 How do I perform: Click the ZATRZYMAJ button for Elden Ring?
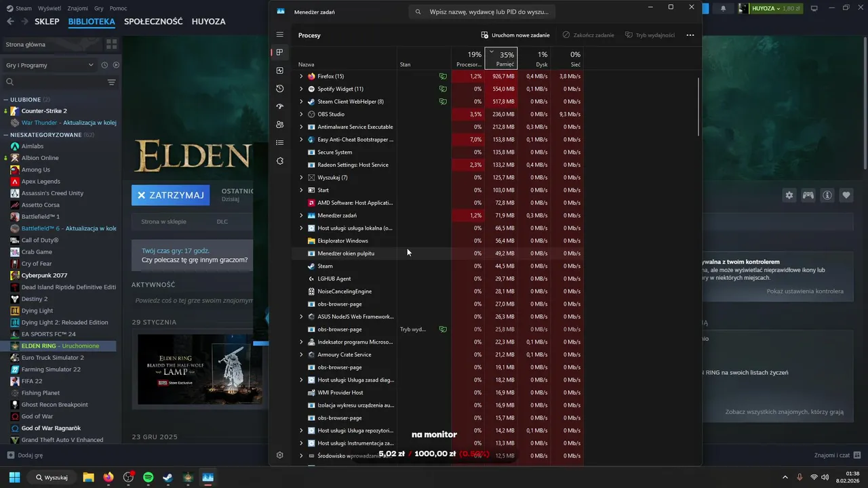170,195
